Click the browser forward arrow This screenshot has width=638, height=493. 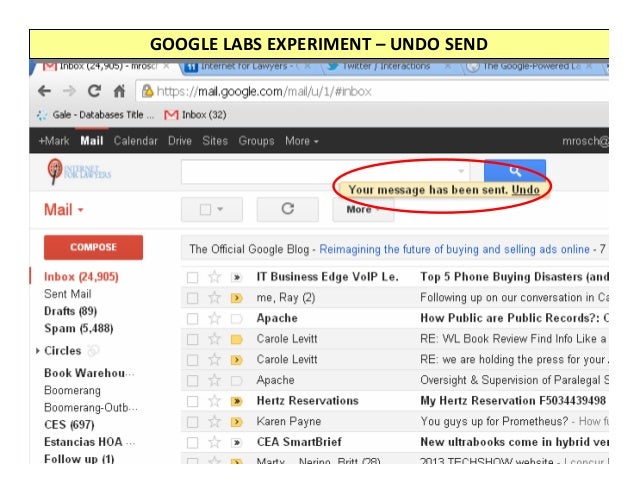point(69,91)
